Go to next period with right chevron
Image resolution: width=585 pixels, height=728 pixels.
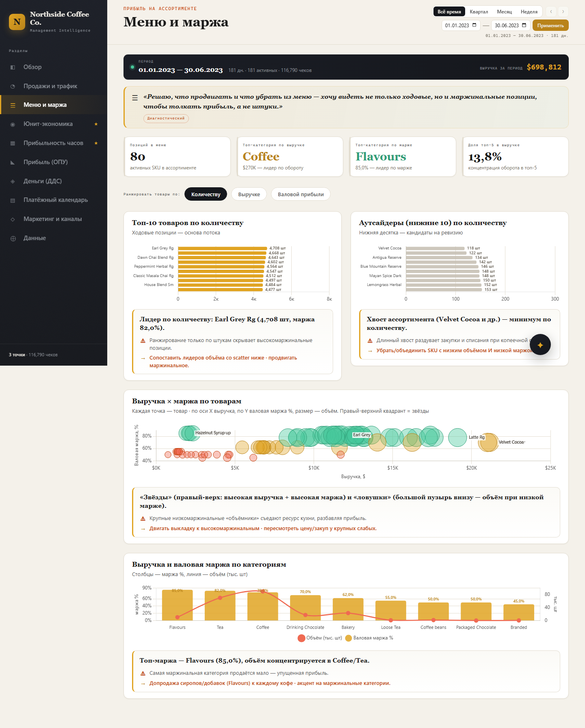pos(563,12)
